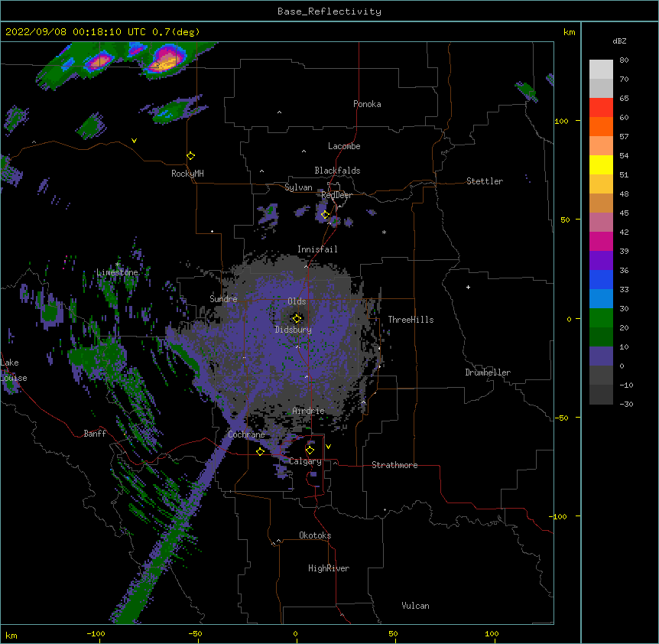Viewport: 659px width, 644px height.
Task: Click the Drumheller label
Action: (x=488, y=372)
